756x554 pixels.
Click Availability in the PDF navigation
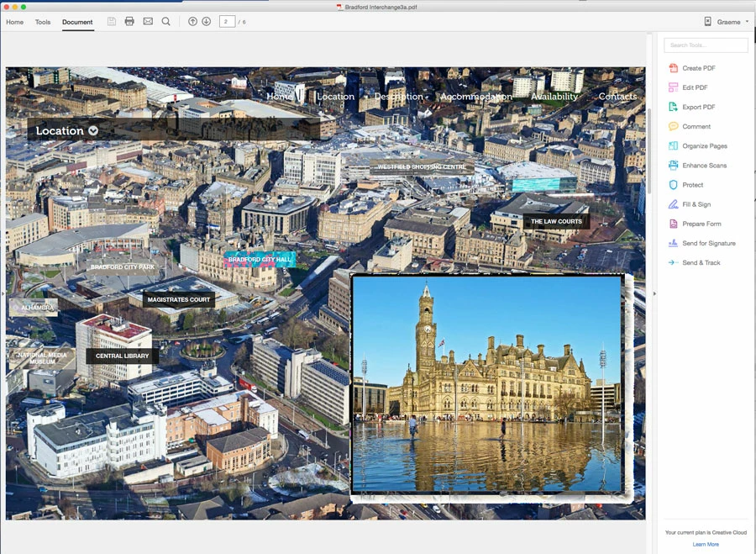(x=554, y=96)
